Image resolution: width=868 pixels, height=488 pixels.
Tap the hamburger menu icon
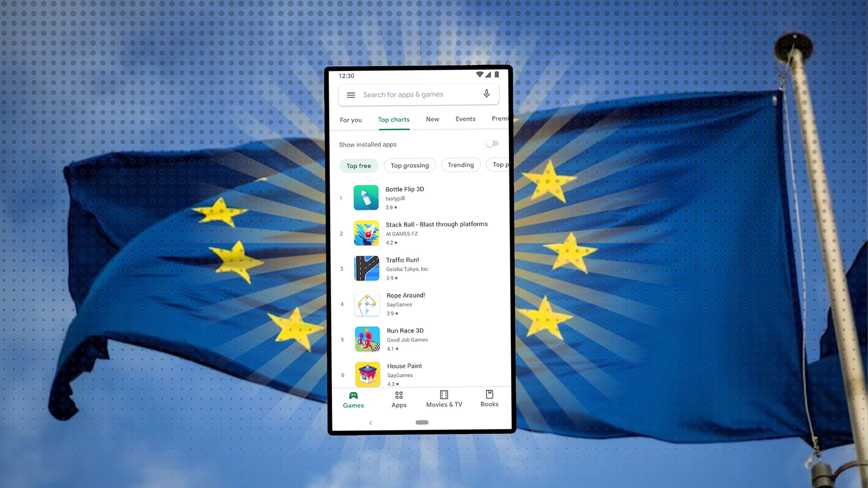(351, 94)
